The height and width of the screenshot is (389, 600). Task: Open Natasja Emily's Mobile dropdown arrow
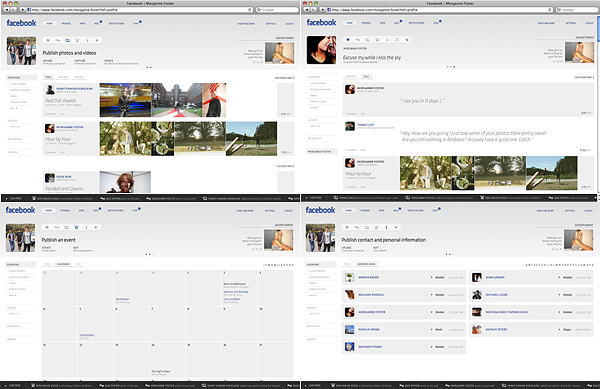tap(559, 312)
